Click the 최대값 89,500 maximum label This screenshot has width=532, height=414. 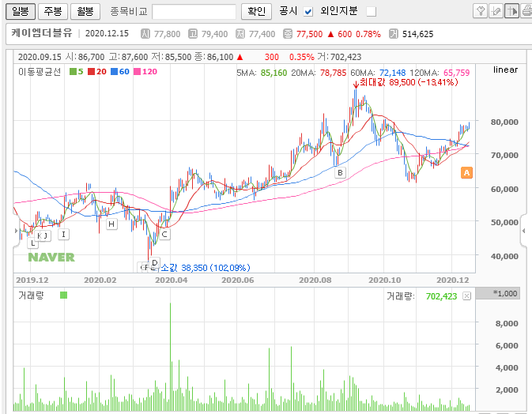[x=409, y=82]
